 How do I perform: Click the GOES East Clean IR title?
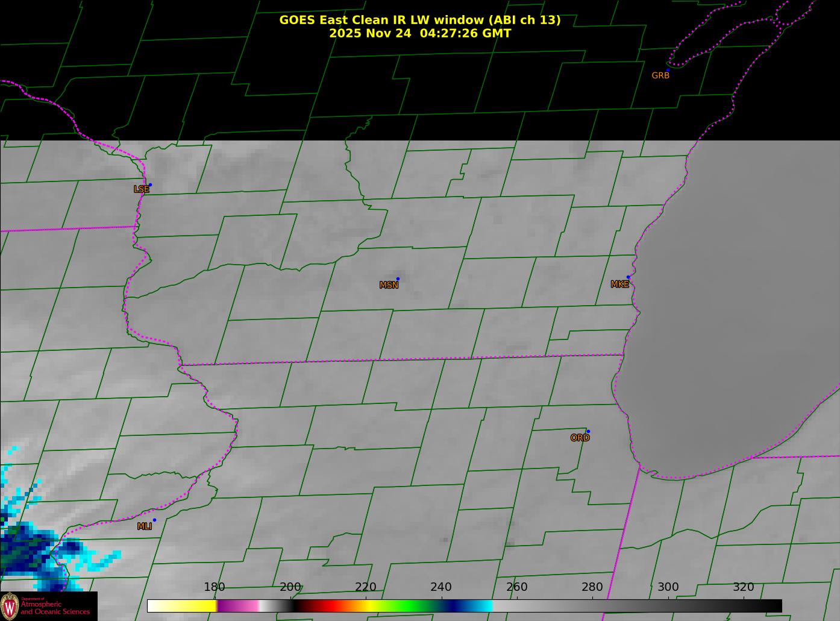tap(419, 20)
